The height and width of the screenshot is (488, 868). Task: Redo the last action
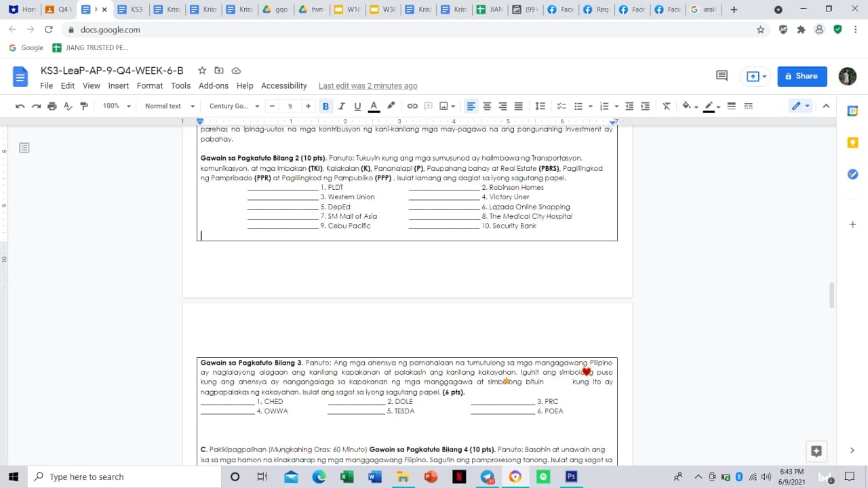click(x=36, y=106)
